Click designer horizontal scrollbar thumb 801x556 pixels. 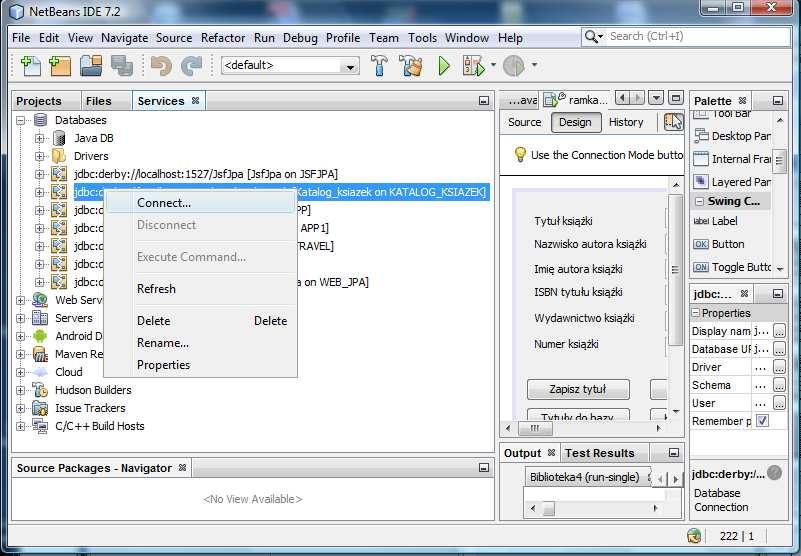point(535,428)
